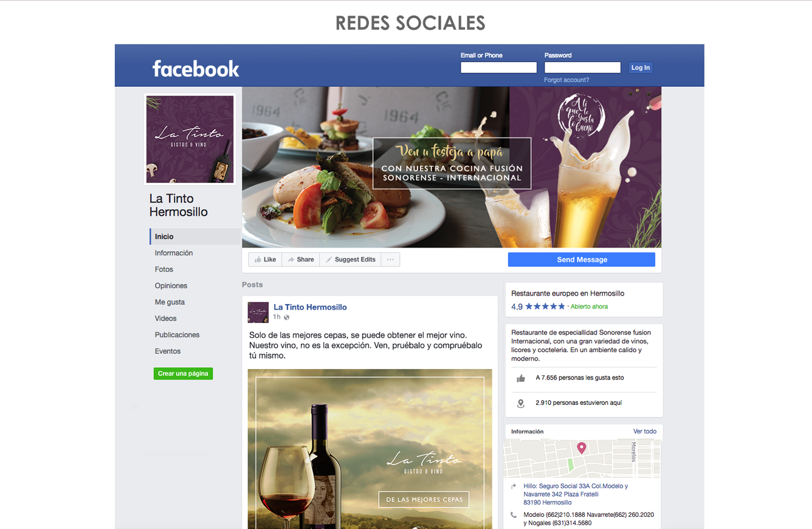Open the three-dots more options menu
The height and width of the screenshot is (529, 812).
(x=390, y=260)
